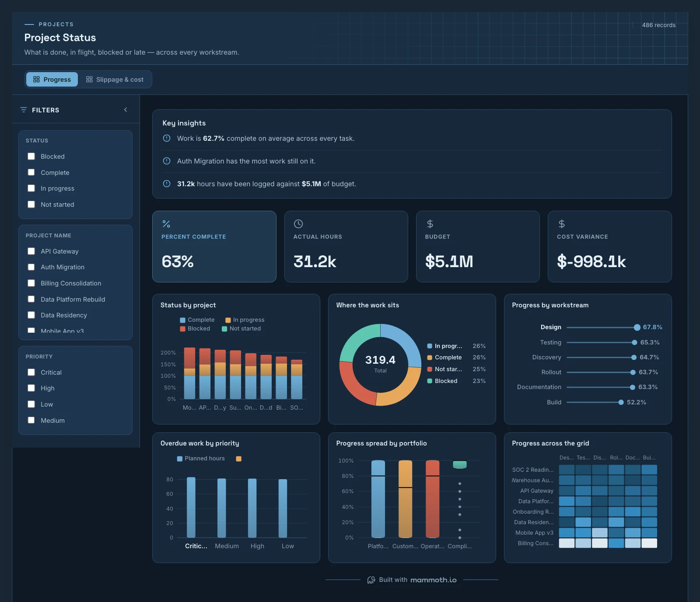
Task: Click the Critical bar in Overdue work chart
Action: pyautogui.click(x=191, y=507)
